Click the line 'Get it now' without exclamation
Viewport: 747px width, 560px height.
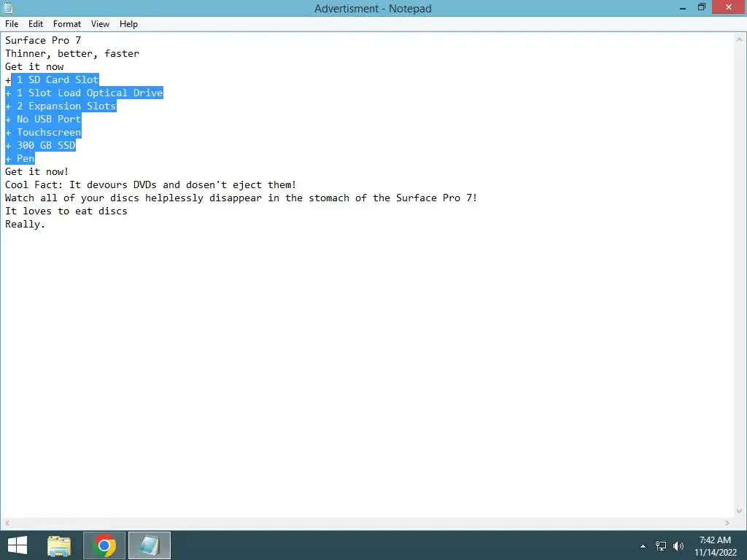coord(34,66)
